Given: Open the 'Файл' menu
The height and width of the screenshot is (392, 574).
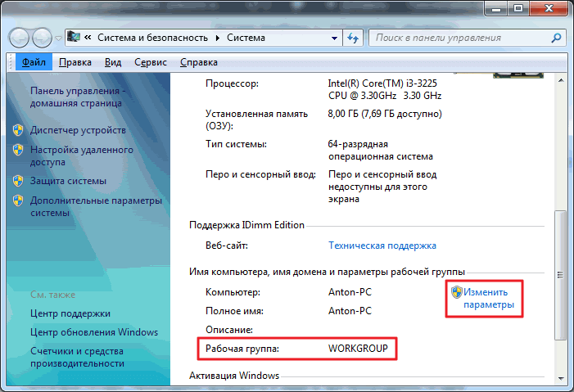Looking at the screenshot, I should [34, 62].
